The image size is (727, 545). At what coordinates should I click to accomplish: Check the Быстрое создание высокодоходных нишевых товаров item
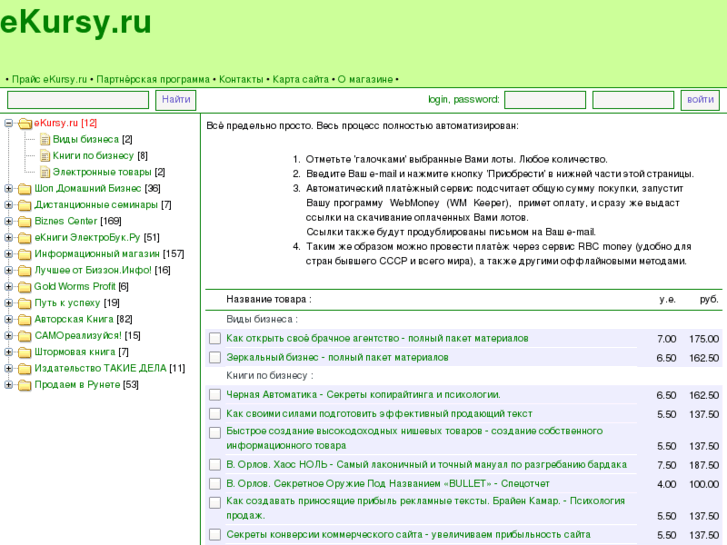(215, 433)
